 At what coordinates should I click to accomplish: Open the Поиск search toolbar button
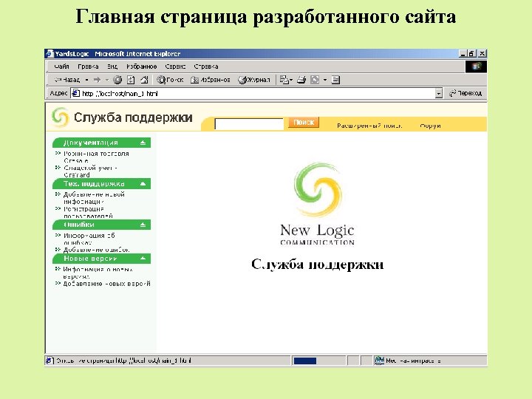tap(170, 80)
